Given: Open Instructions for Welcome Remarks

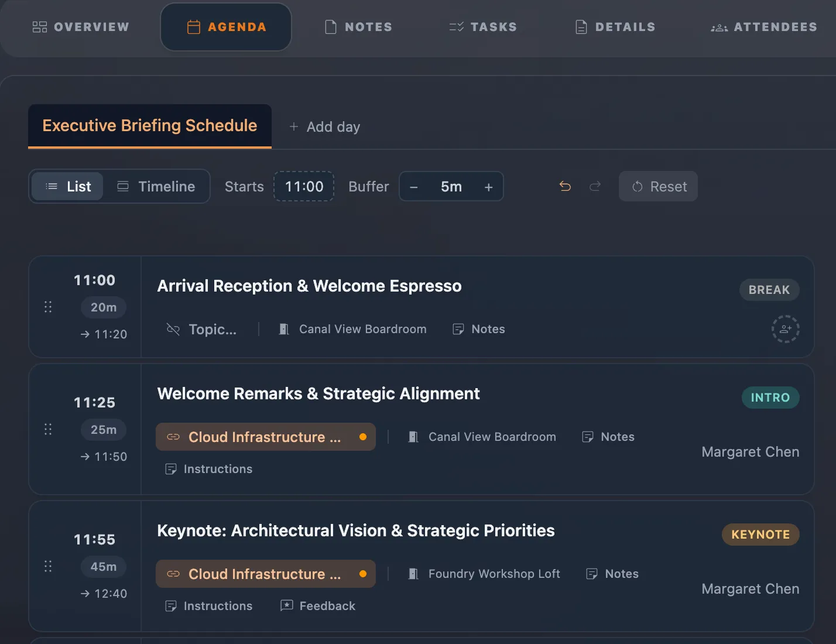Looking at the screenshot, I should (209, 469).
